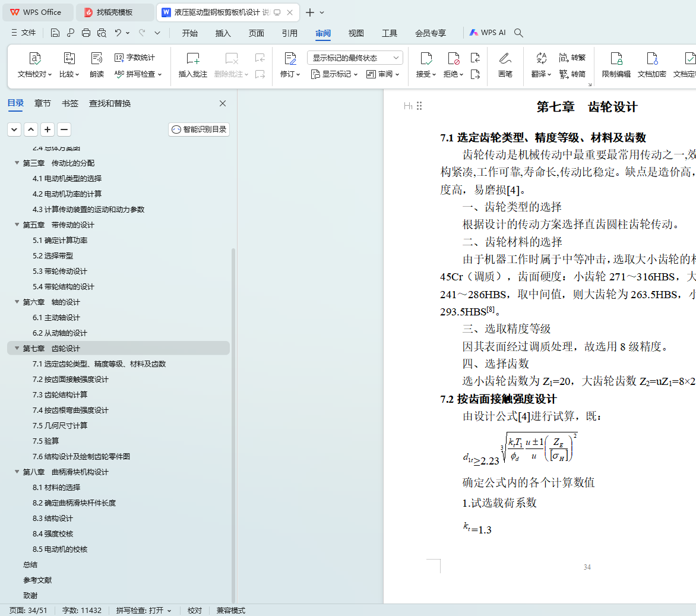
Task: Go to the WPS Office home tab
Action: pos(37,12)
